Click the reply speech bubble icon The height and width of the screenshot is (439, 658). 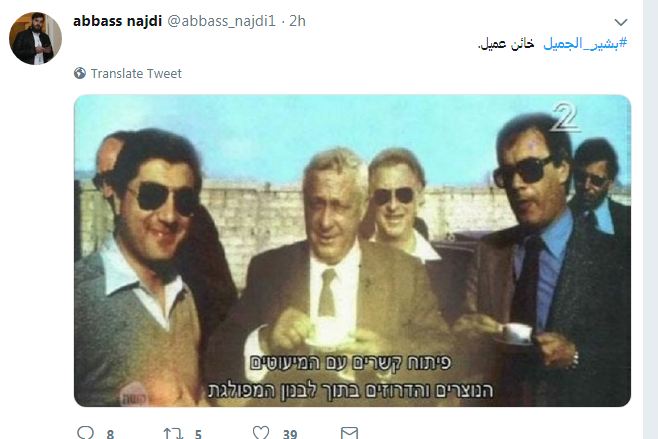click(86, 432)
